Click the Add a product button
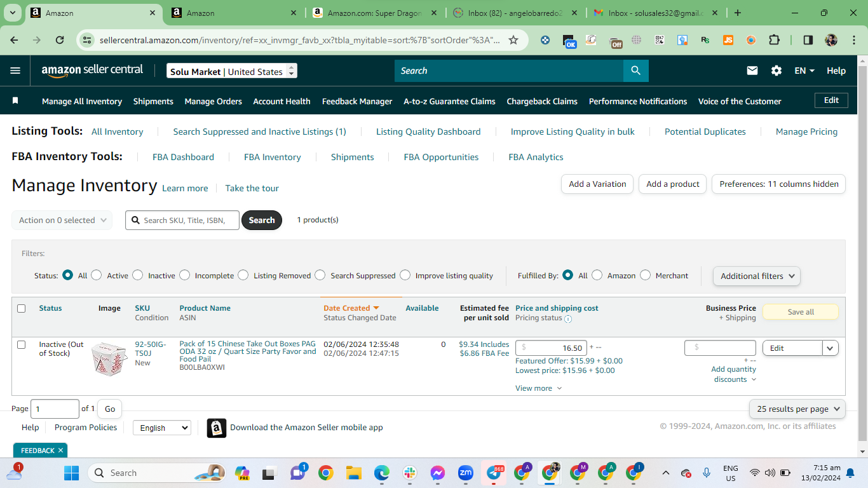 [x=673, y=184]
